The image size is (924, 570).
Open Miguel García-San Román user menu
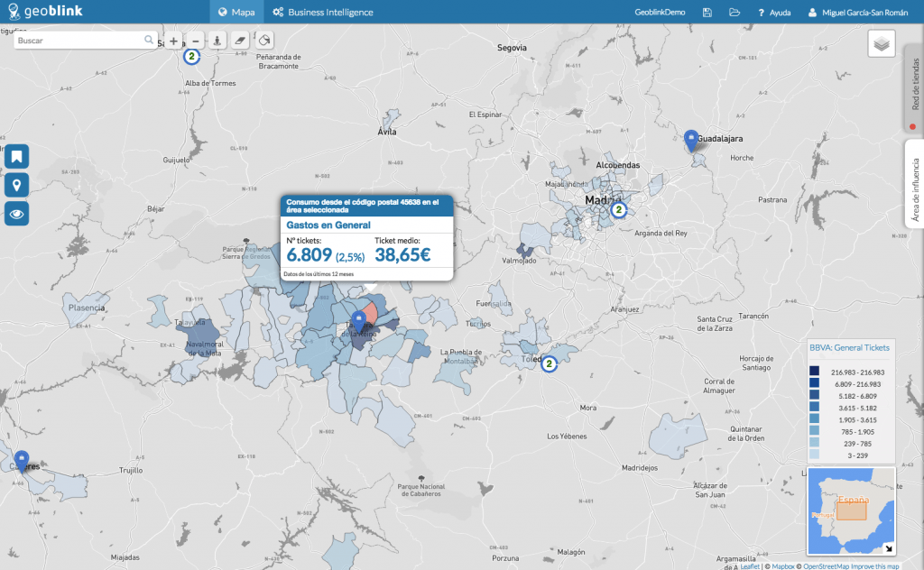pyautogui.click(x=857, y=13)
